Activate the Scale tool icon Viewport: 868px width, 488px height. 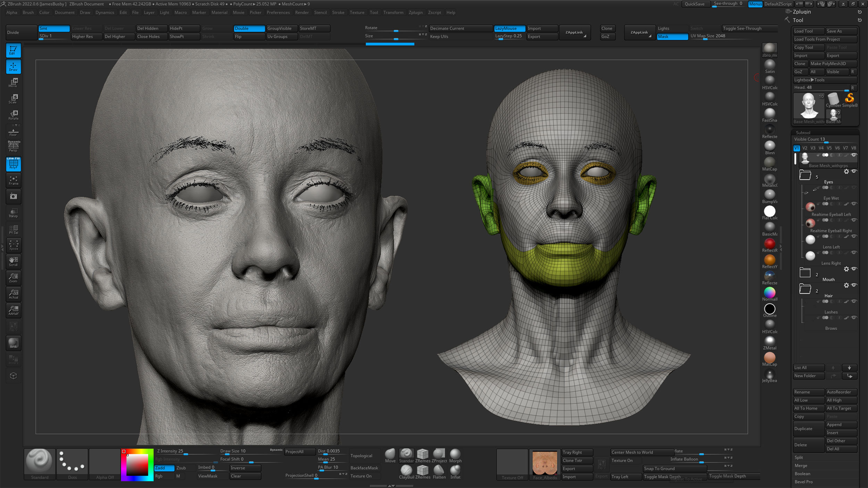pyautogui.click(x=13, y=99)
